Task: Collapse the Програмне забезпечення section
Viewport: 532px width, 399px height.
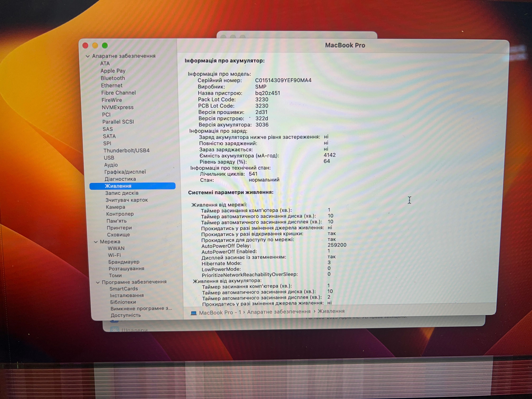Action: (98, 282)
